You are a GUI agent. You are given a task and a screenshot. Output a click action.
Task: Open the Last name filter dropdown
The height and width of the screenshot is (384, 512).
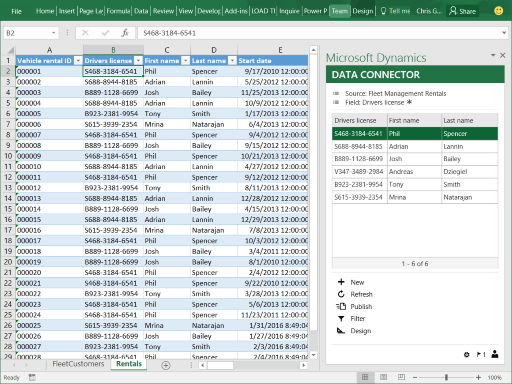coord(232,61)
